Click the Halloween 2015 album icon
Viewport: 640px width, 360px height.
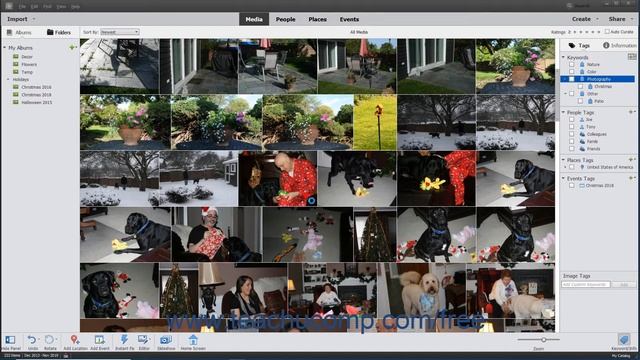pyautogui.click(x=16, y=102)
